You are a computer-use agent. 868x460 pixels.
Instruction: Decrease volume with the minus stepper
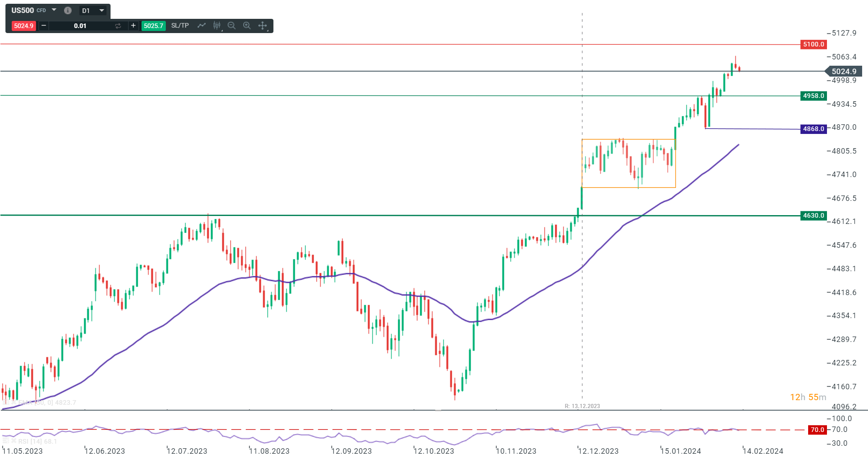tap(44, 26)
